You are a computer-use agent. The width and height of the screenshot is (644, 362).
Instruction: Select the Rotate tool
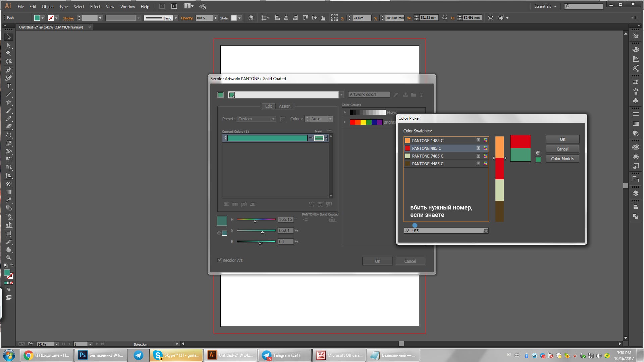[9, 135]
